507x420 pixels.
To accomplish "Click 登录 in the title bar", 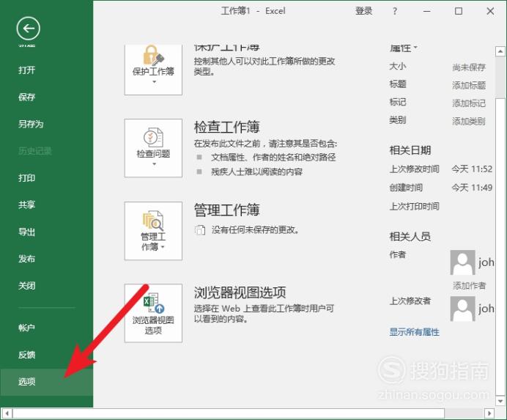I will [x=363, y=11].
